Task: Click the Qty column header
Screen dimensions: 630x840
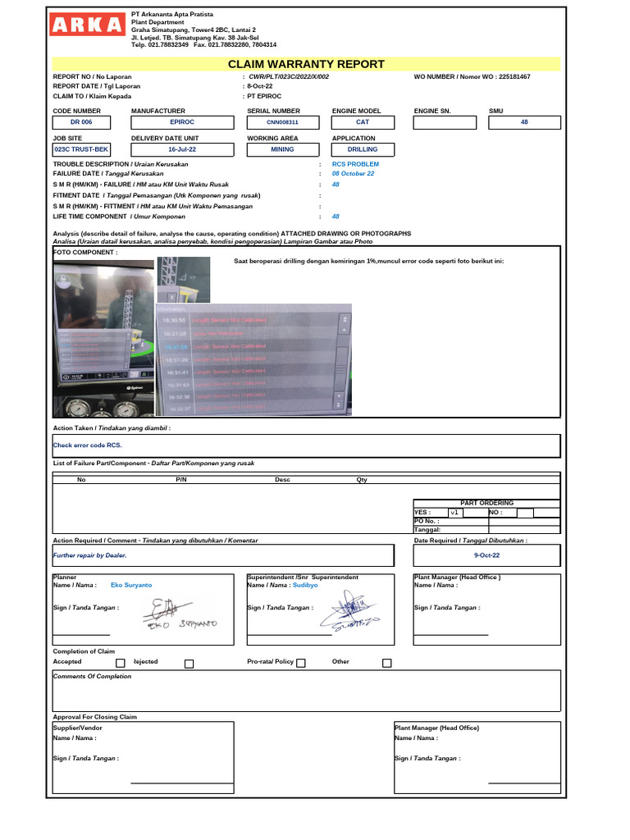Action: (362, 480)
